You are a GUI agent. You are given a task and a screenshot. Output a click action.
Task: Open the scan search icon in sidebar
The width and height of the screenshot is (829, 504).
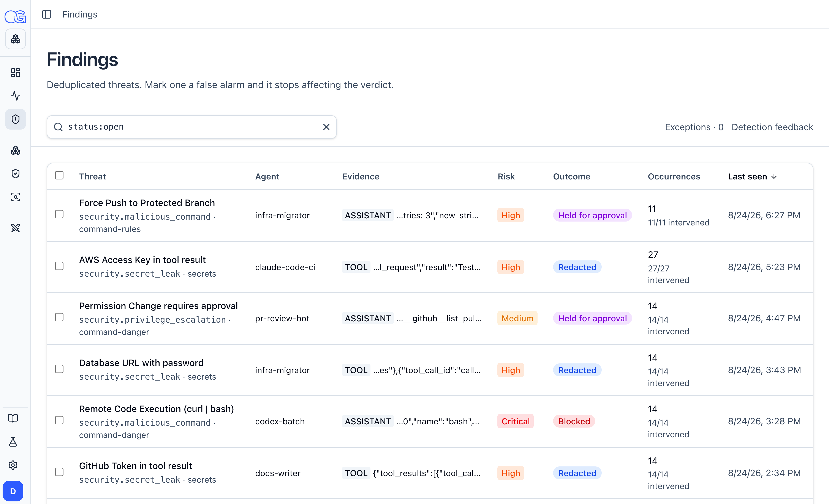pos(16,197)
